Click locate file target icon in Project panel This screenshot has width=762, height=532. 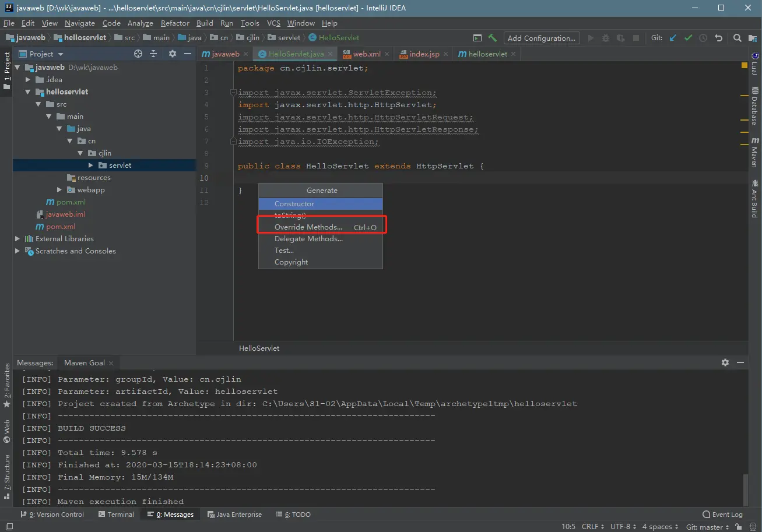point(138,54)
